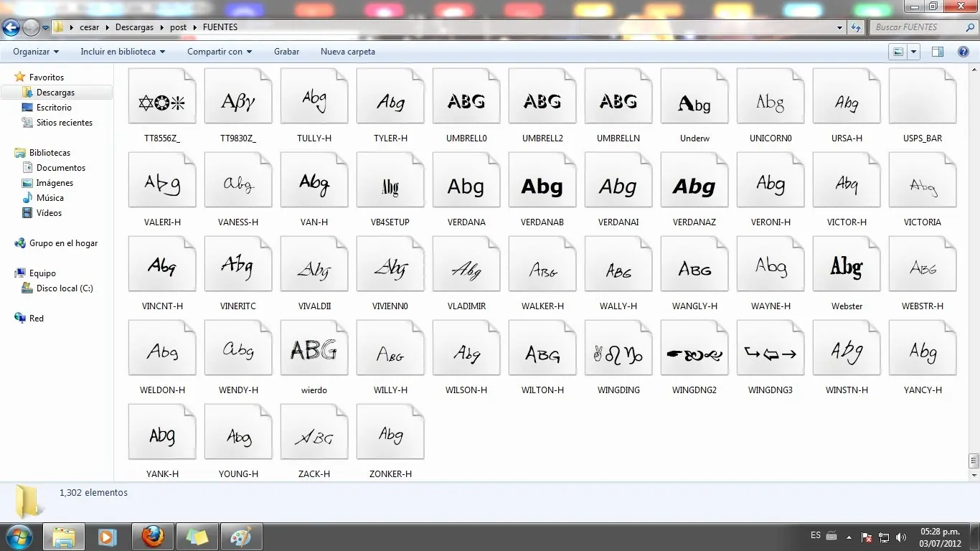Click the Nueva carpeta button
Image resolution: width=980 pixels, height=551 pixels.
click(x=348, y=52)
